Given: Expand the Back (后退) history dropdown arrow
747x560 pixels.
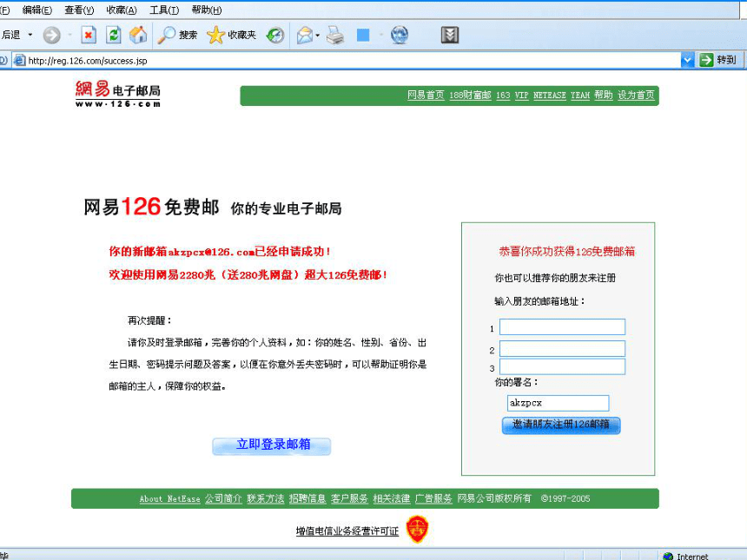Looking at the screenshot, I should pos(30,35).
